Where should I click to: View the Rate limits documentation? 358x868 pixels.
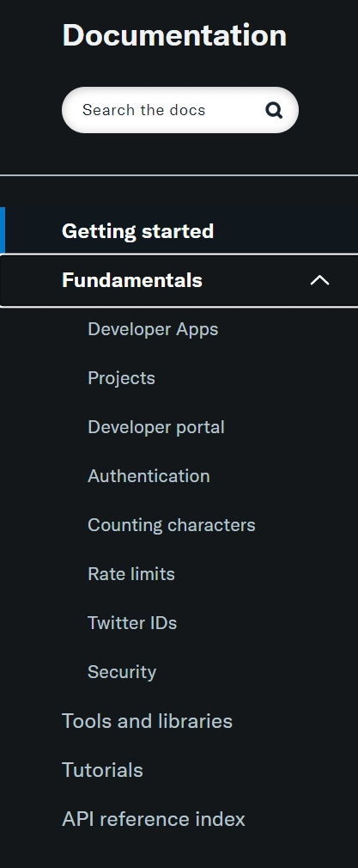[x=131, y=574]
